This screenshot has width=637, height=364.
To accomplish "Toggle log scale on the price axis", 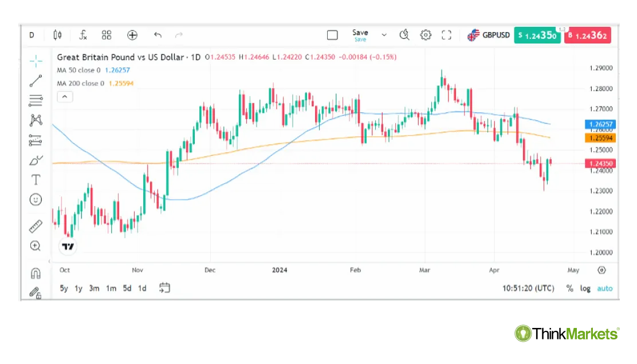I will (x=585, y=288).
